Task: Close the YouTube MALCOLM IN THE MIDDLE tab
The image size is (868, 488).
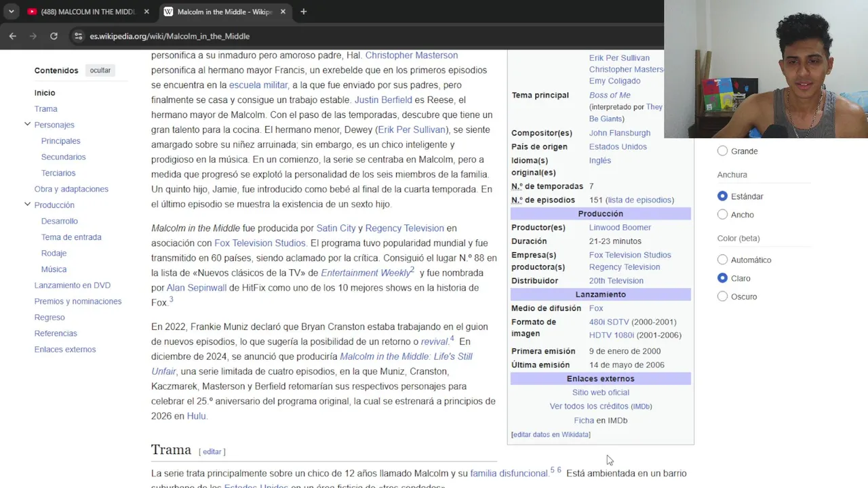Action: [146, 12]
